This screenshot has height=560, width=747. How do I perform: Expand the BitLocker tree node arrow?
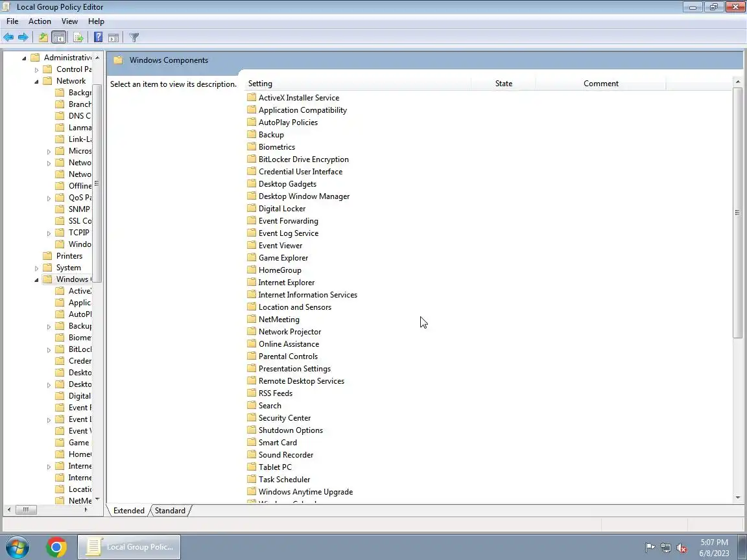(49, 350)
